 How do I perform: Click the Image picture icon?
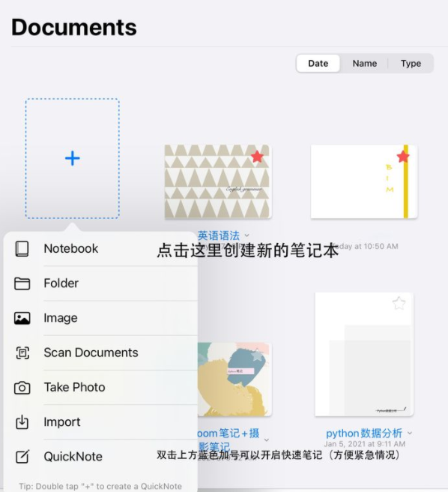pos(22,318)
